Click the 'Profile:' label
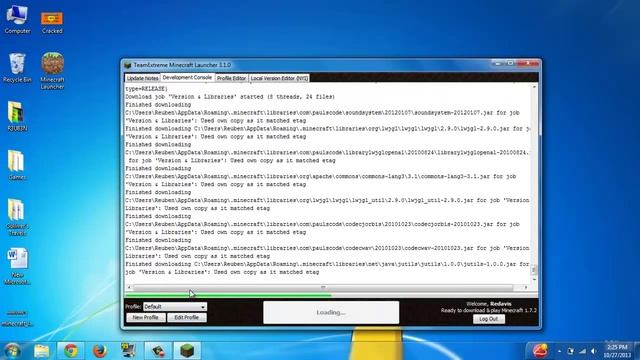 point(133,307)
